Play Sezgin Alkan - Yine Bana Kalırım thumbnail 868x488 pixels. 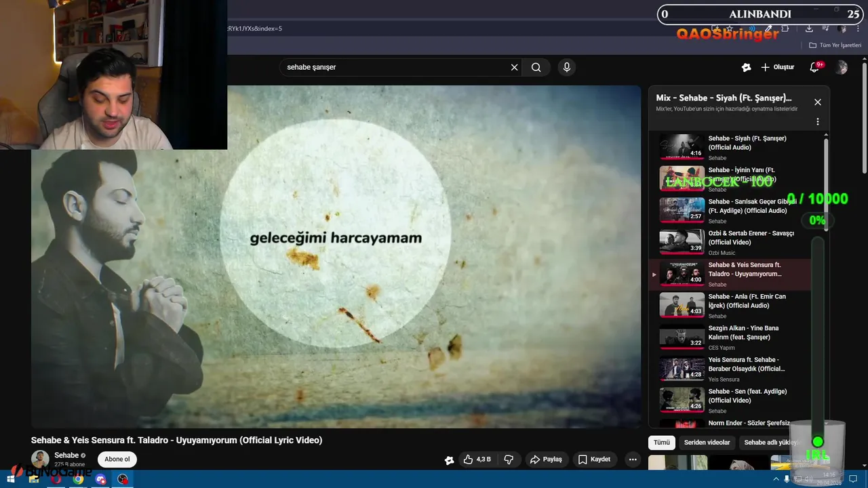click(682, 336)
